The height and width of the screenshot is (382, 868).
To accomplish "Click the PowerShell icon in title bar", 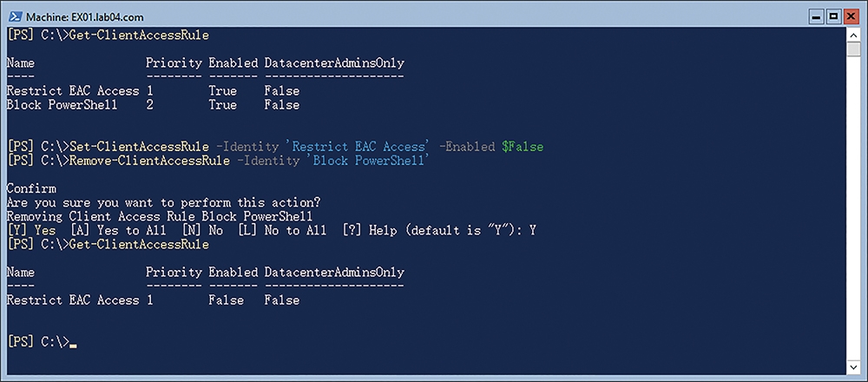I will [x=16, y=17].
